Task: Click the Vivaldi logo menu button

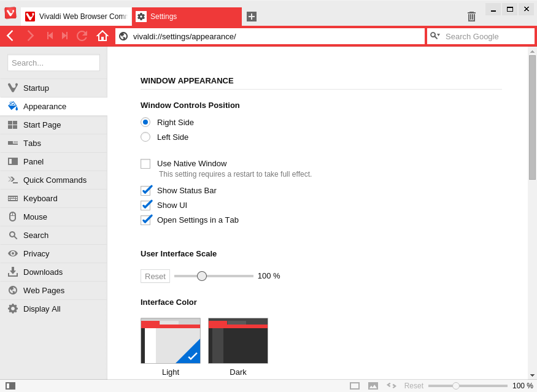Action: tap(10, 13)
